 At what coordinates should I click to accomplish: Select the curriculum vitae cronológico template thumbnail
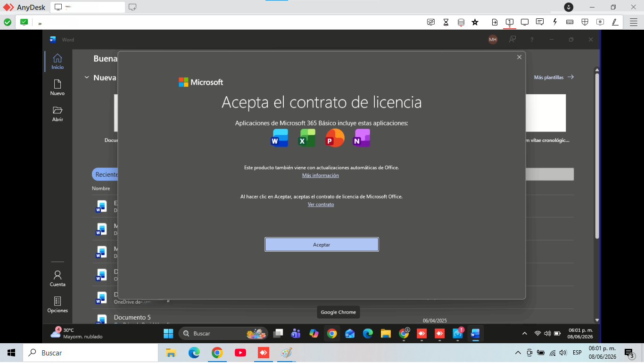(546, 113)
